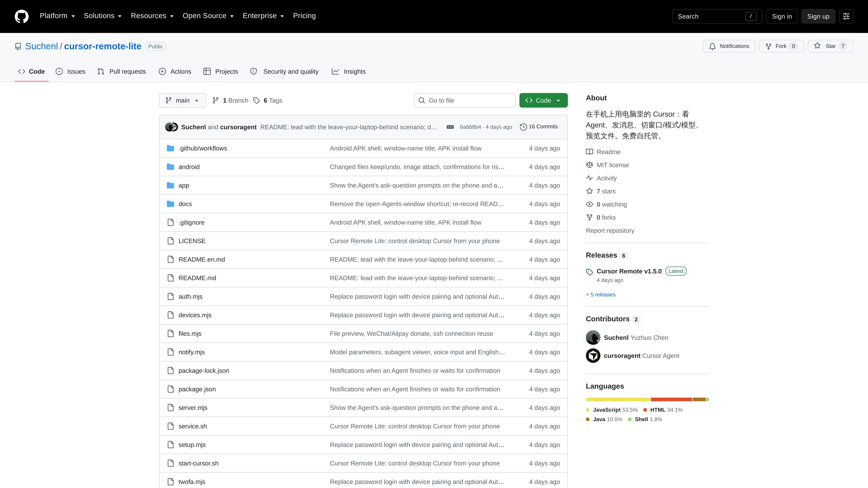Open the Security and quality tab

click(284, 71)
